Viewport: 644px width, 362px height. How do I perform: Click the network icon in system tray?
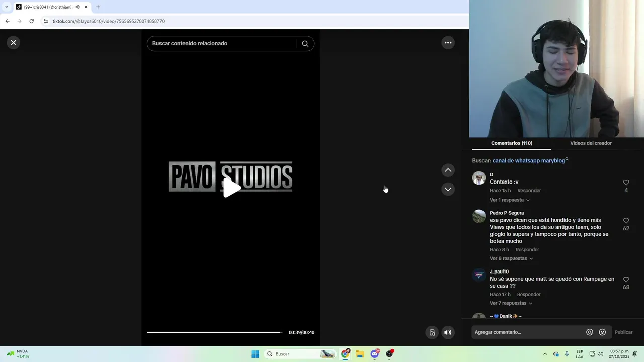coord(592,354)
